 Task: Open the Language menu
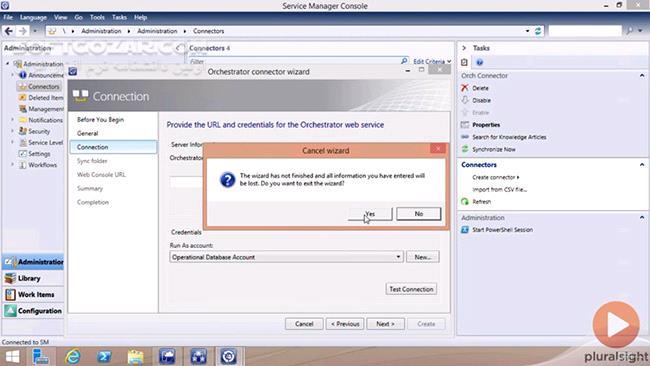pyautogui.click(x=33, y=17)
